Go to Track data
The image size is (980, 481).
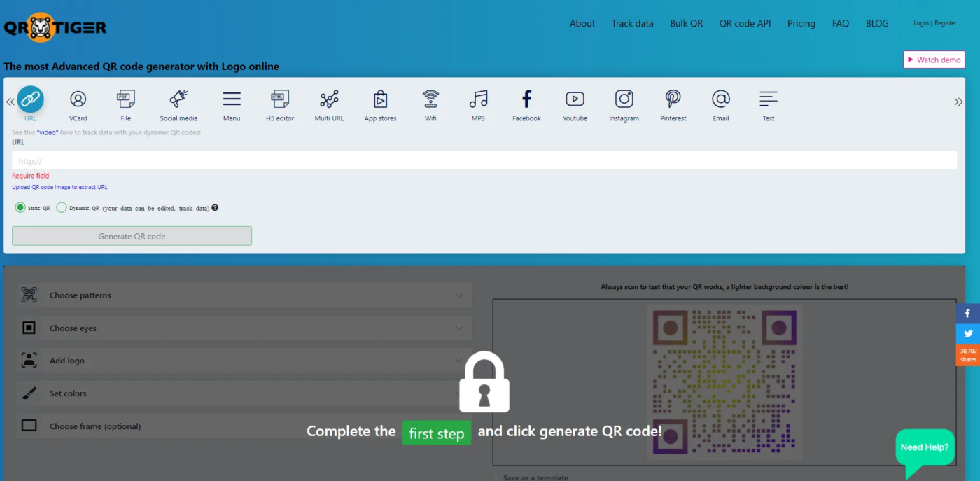tap(632, 23)
